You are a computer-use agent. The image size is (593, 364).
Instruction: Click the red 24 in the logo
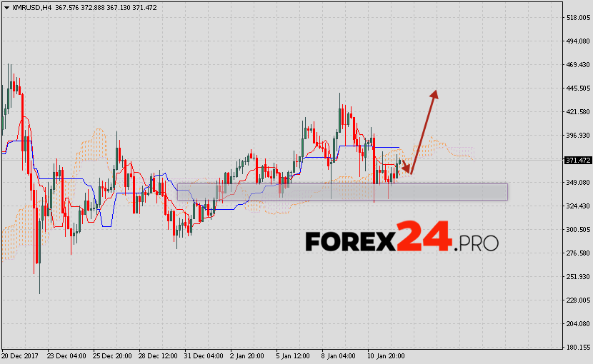[x=424, y=236]
